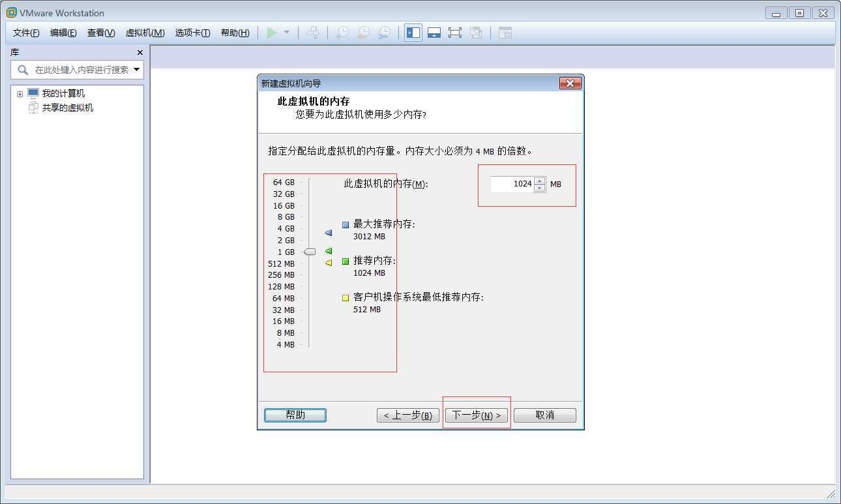Select 我的计算机 in the library
Viewport: 841px width, 504px height.
click(63, 93)
